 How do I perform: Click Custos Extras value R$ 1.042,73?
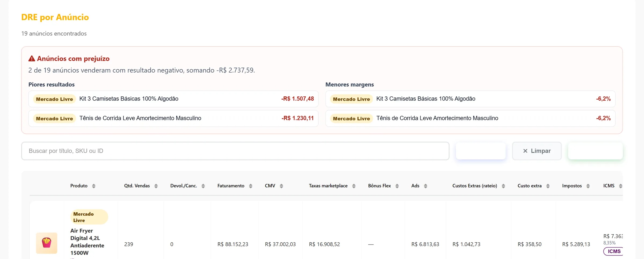click(x=466, y=245)
